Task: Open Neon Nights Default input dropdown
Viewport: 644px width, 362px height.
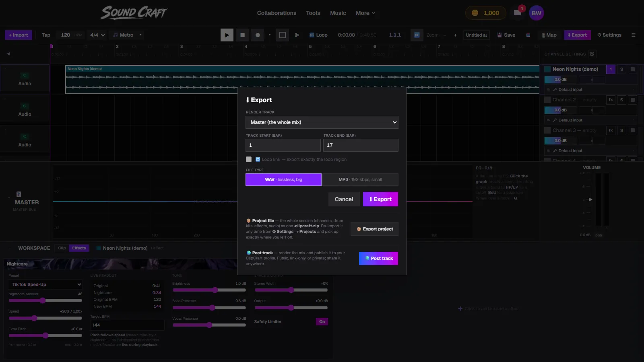Action: click(x=591, y=90)
